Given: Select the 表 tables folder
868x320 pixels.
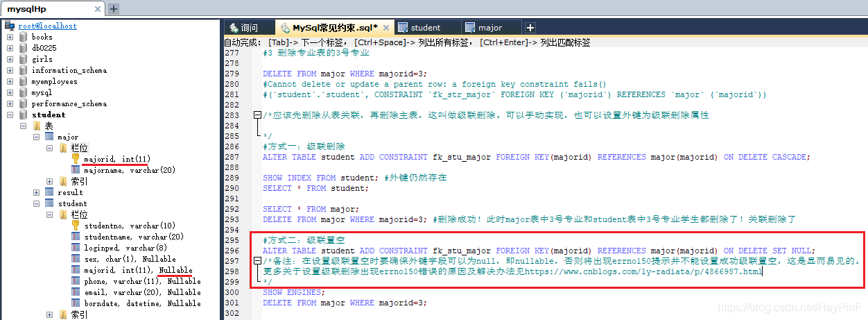Looking at the screenshot, I should [x=49, y=126].
